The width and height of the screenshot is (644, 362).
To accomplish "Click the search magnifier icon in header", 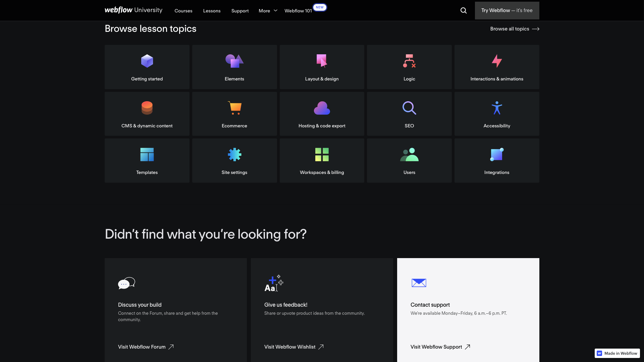I will [464, 10].
